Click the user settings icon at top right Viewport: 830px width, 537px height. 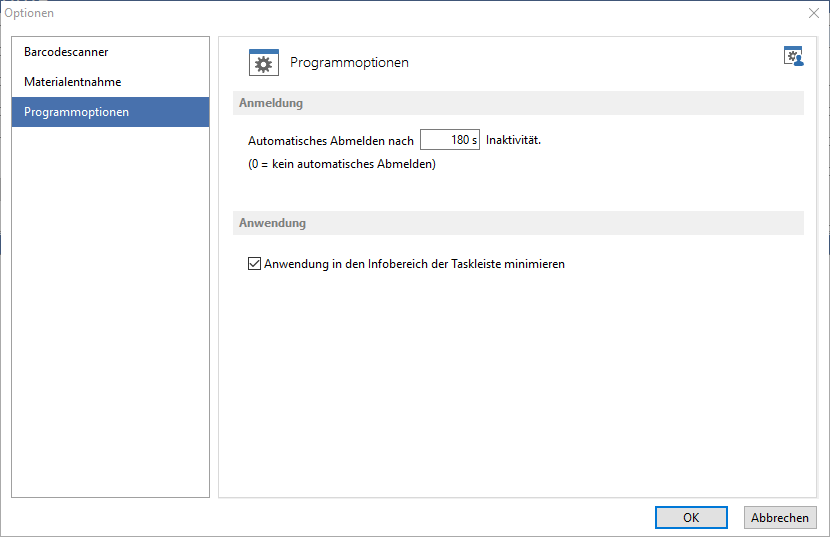point(793,56)
